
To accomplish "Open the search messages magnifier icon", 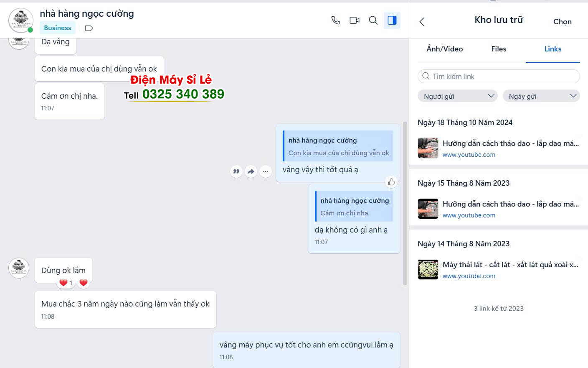I will pyautogui.click(x=373, y=20).
